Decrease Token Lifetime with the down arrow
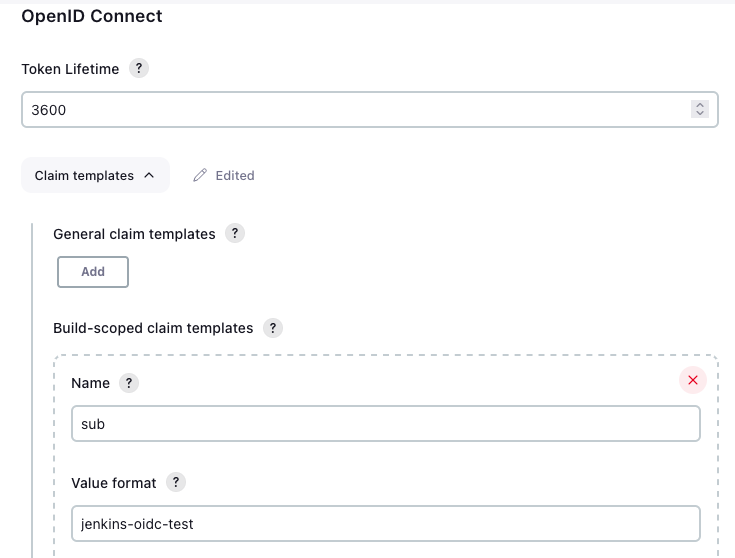 point(700,114)
